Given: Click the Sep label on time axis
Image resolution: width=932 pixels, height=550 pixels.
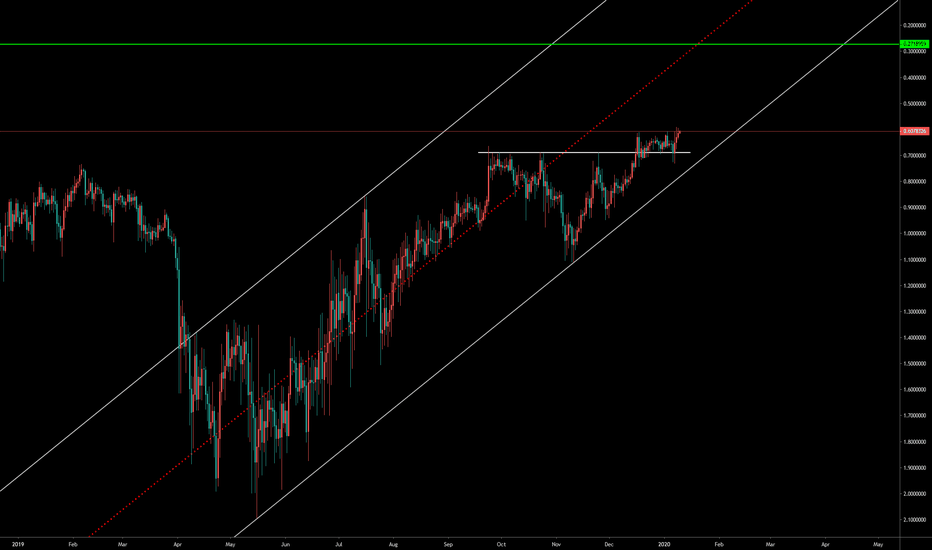Looking at the screenshot, I should (x=448, y=544).
